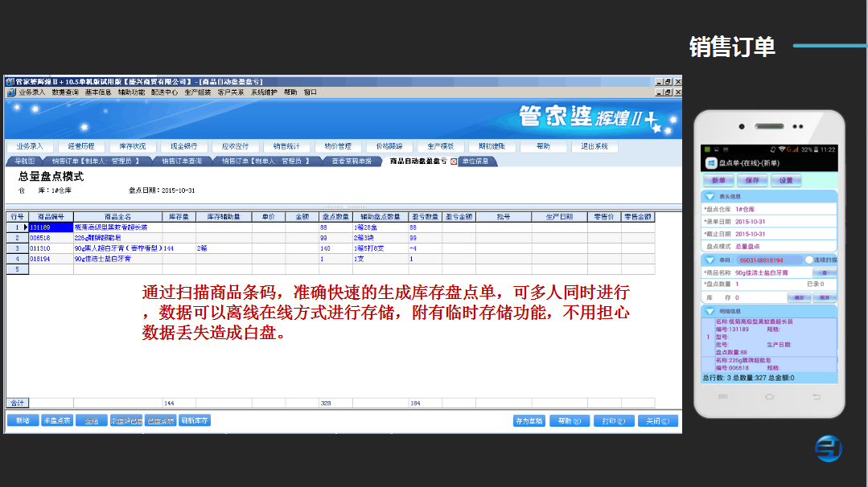Open the 窗口 menu
The width and height of the screenshot is (868, 487).
tap(310, 92)
